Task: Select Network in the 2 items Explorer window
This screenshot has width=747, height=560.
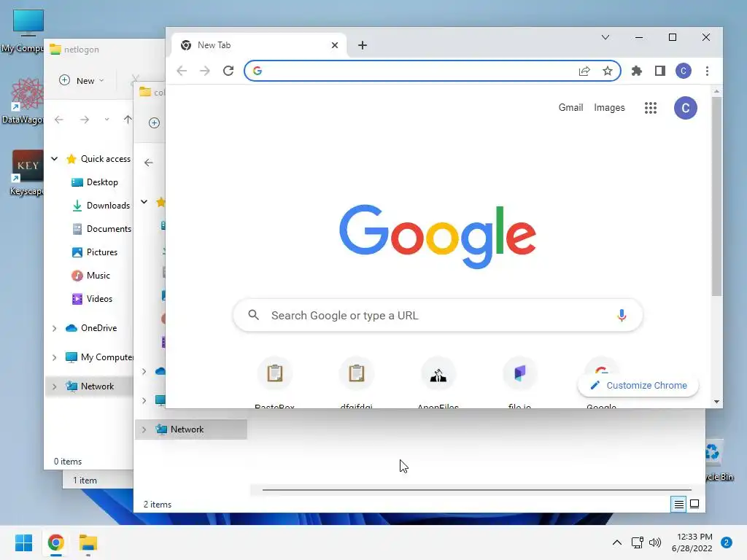Action: point(191,429)
